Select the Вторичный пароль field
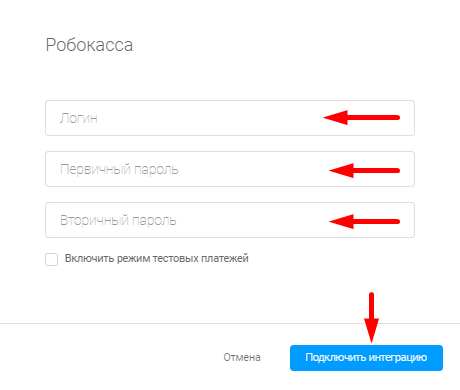The height and width of the screenshot is (390, 460). (230, 220)
